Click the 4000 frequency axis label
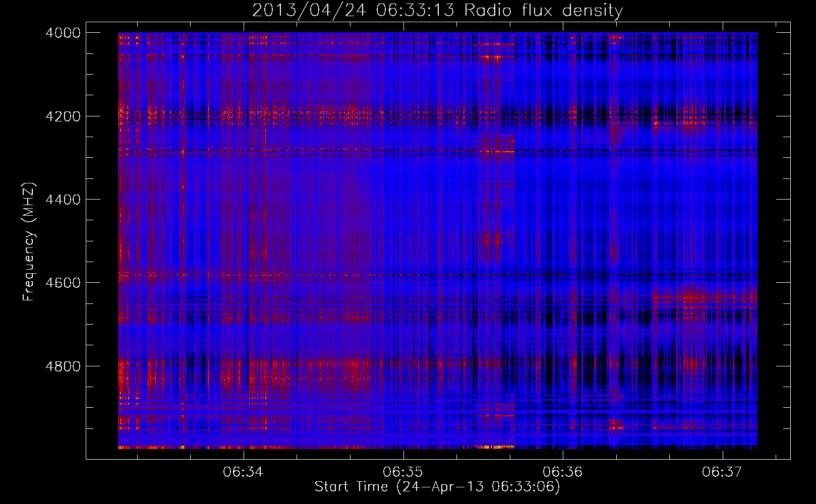This screenshot has height=504, width=816. point(63,33)
